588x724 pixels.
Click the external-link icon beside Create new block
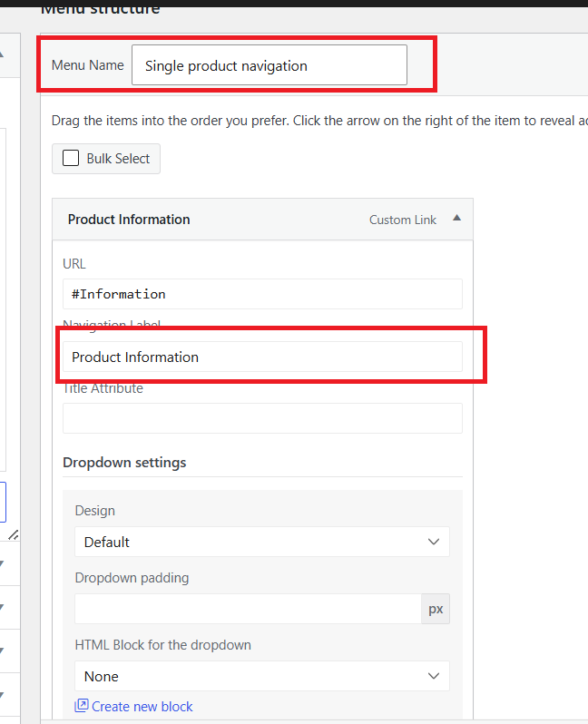click(82, 705)
